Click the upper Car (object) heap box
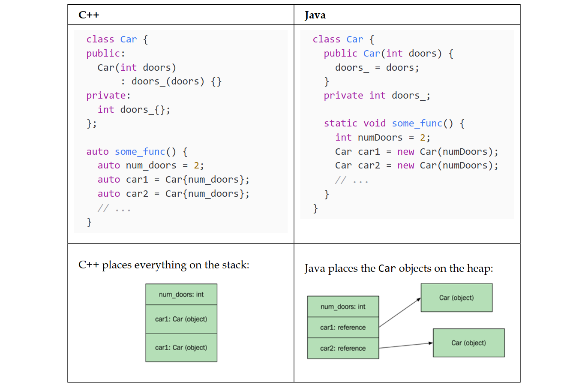The image size is (588, 385). click(x=456, y=298)
